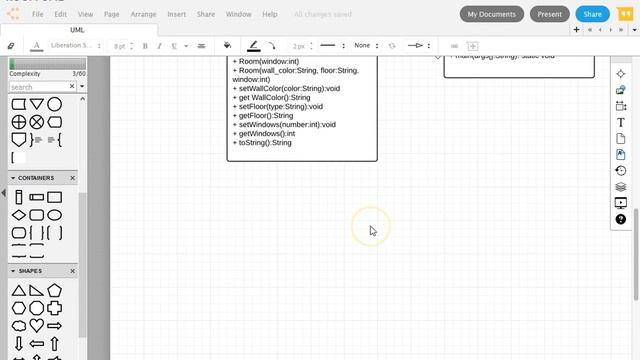640x360 pixels.
Task: Open the File menu
Action: 38,14
